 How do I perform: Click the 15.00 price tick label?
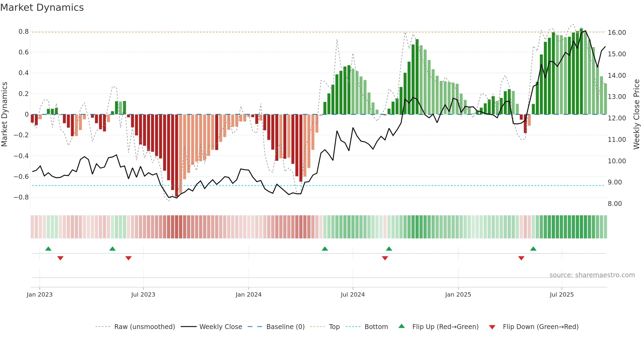coord(617,54)
